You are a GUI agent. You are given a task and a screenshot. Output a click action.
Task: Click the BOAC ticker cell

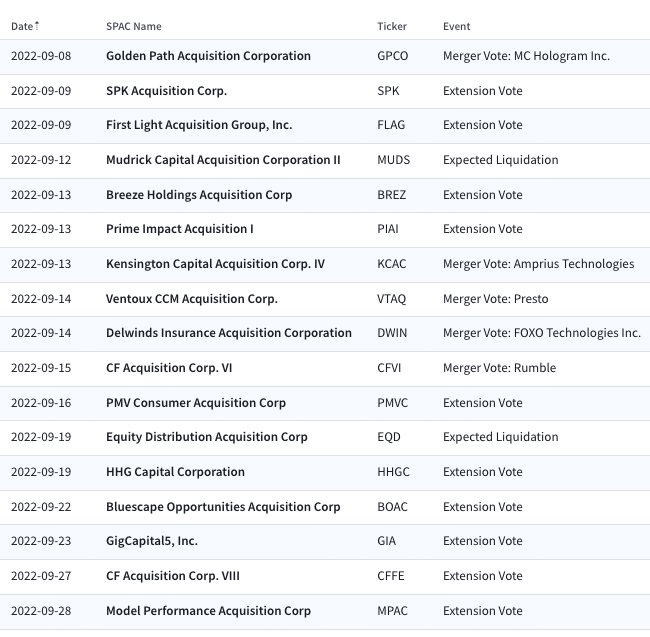point(392,507)
